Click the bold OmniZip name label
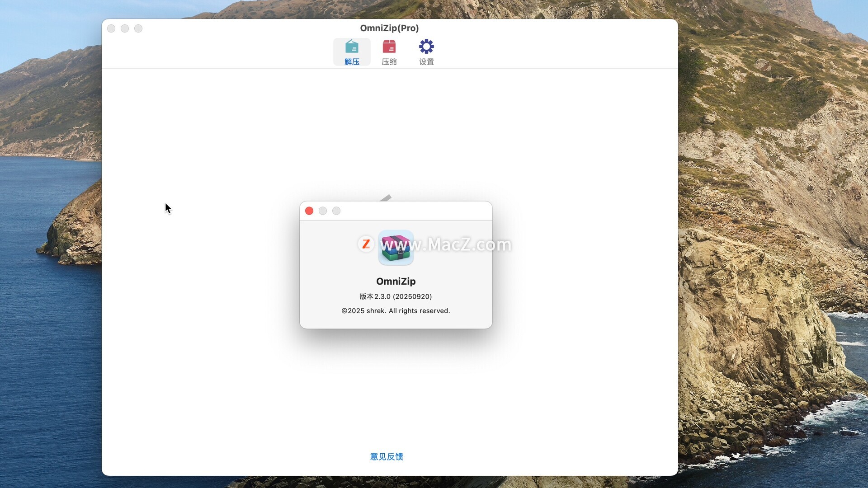The width and height of the screenshot is (868, 488). [396, 281]
